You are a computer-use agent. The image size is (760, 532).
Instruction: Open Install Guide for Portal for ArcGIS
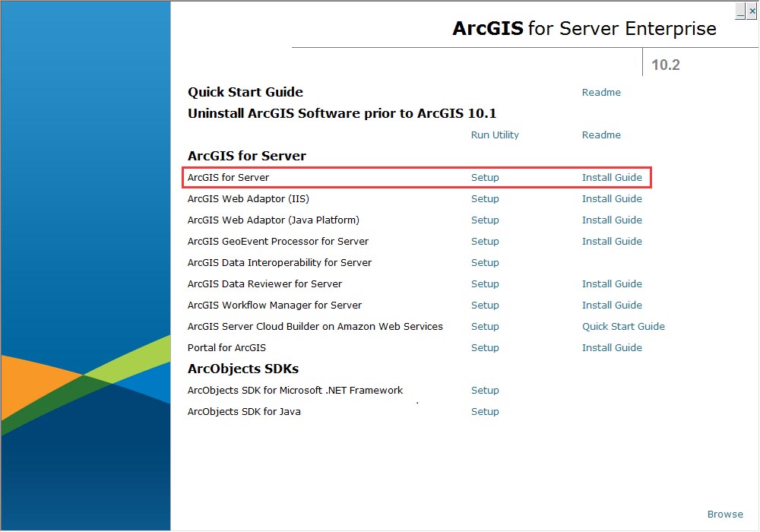pyautogui.click(x=612, y=348)
